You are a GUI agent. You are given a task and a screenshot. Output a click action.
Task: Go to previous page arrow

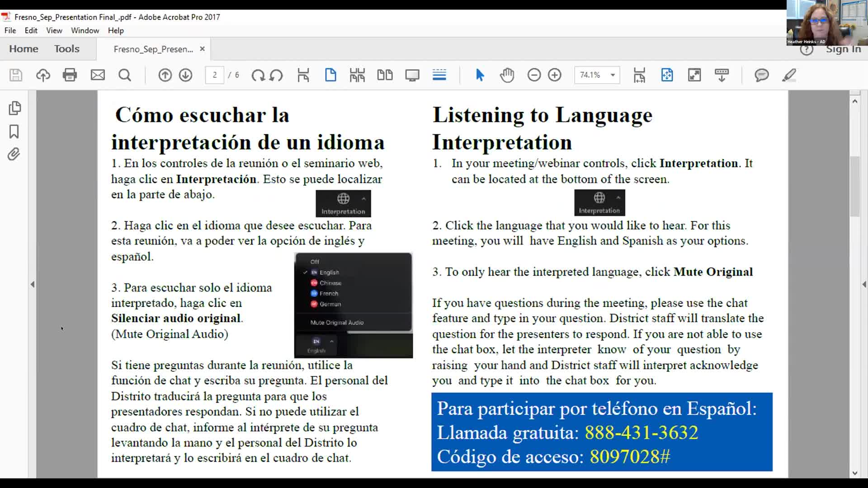click(x=165, y=75)
